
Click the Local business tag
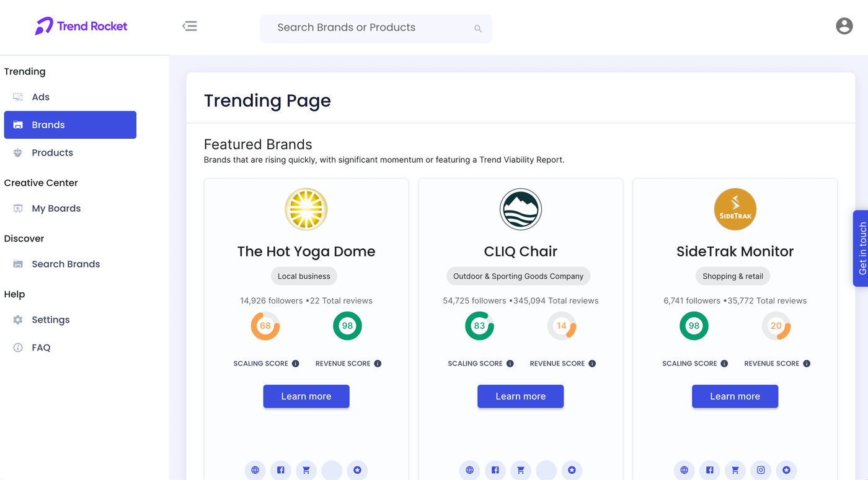click(304, 276)
